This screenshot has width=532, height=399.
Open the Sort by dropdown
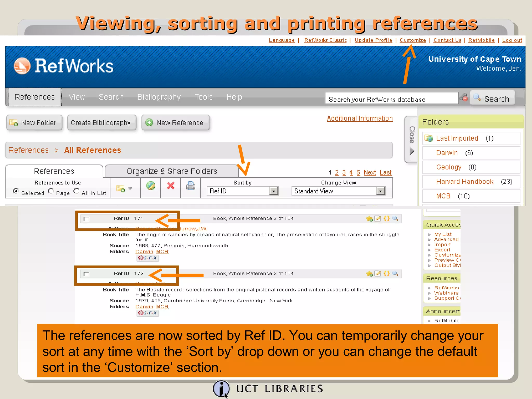pos(243,191)
